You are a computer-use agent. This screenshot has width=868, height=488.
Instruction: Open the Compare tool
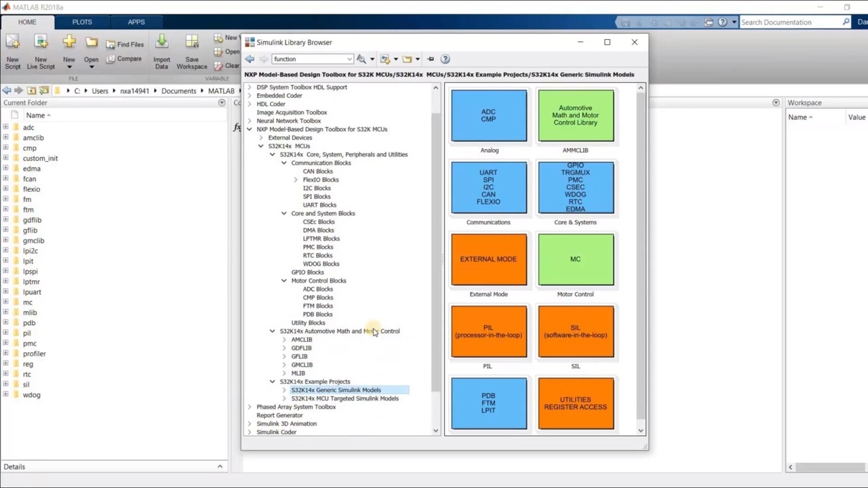coord(124,58)
